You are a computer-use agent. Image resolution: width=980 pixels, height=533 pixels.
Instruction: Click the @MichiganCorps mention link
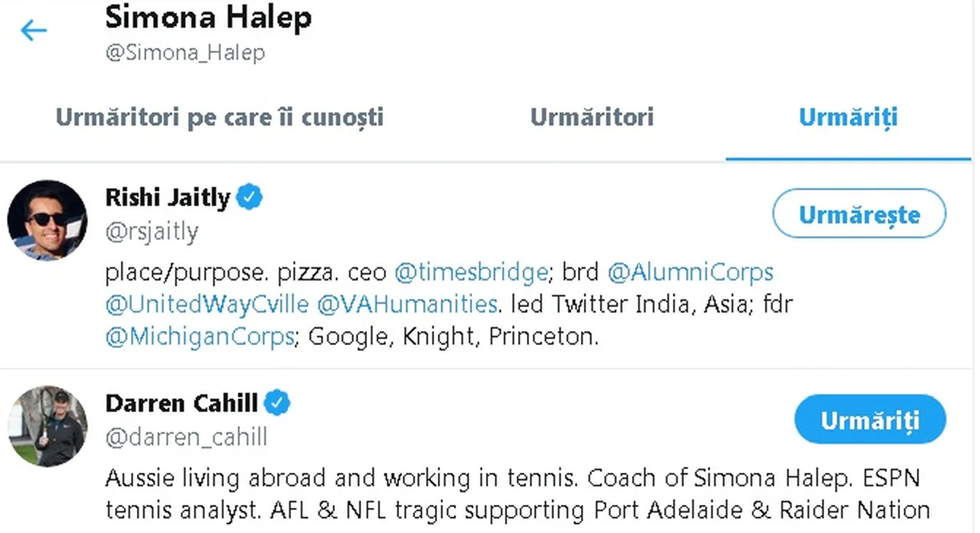click(x=200, y=337)
